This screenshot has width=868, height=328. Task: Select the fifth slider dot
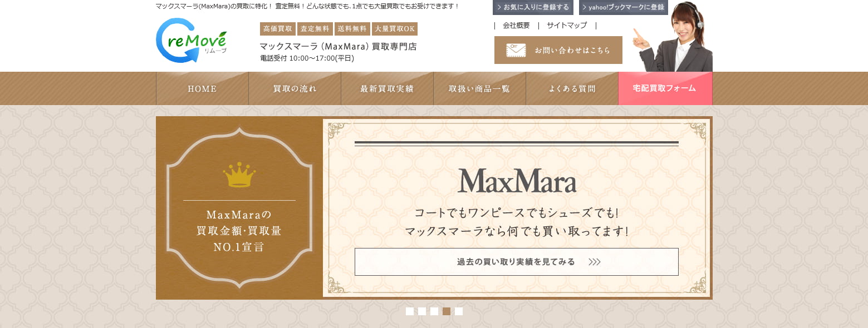[x=459, y=311]
